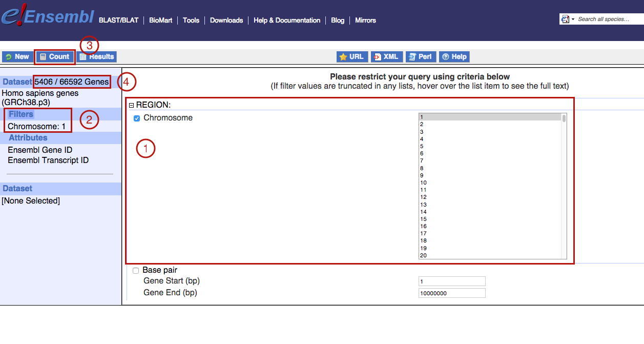Click the Gene End (bp) input field

click(x=451, y=293)
